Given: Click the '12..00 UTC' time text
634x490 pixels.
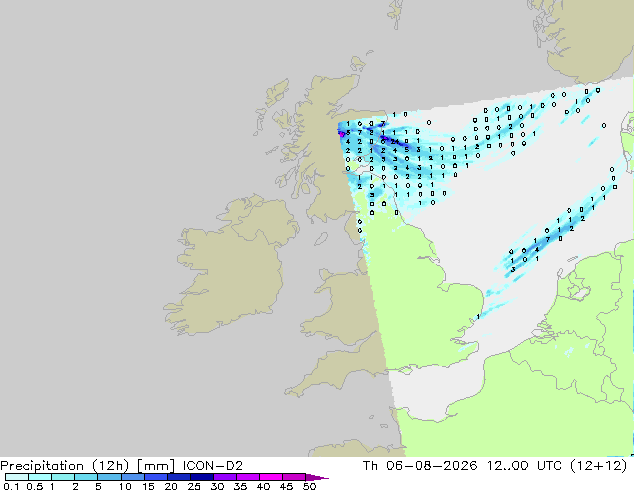Looking at the screenshot, I should click(x=524, y=466).
